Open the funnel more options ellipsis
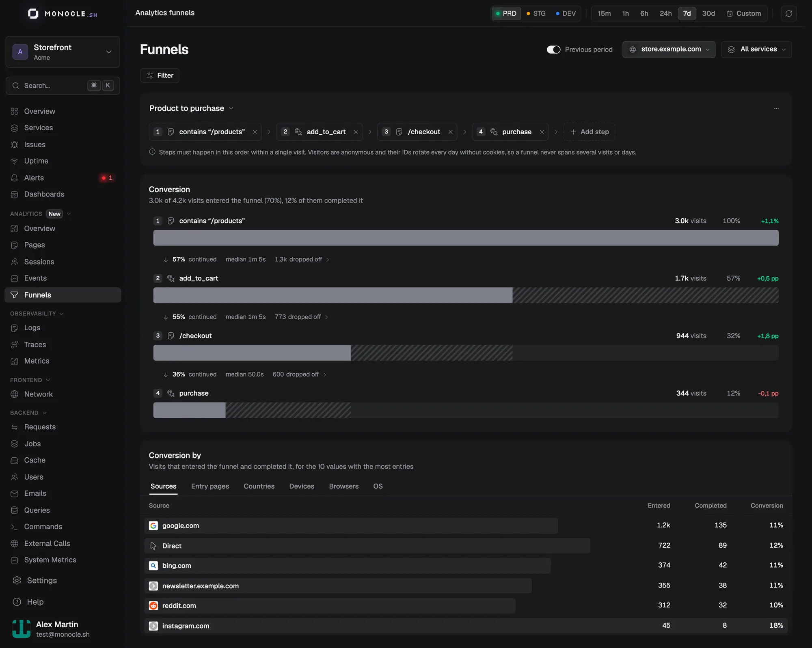Viewport: 812px width, 648px height. click(x=776, y=108)
